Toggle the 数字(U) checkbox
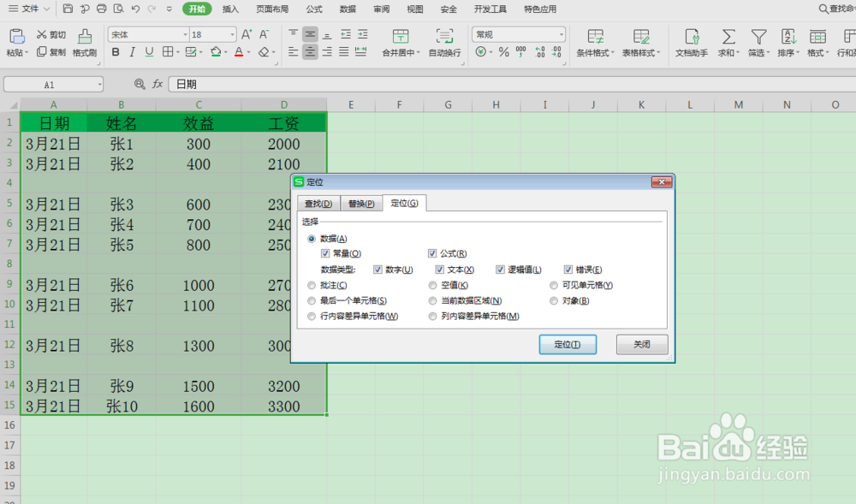This screenshot has width=856, height=504. 377,270
